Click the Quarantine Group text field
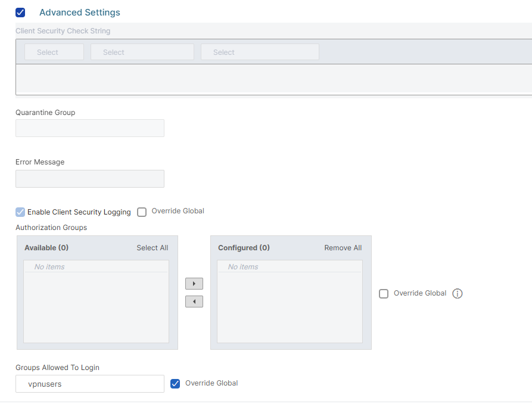Image resolution: width=532 pixels, height=404 pixels. pyautogui.click(x=90, y=128)
